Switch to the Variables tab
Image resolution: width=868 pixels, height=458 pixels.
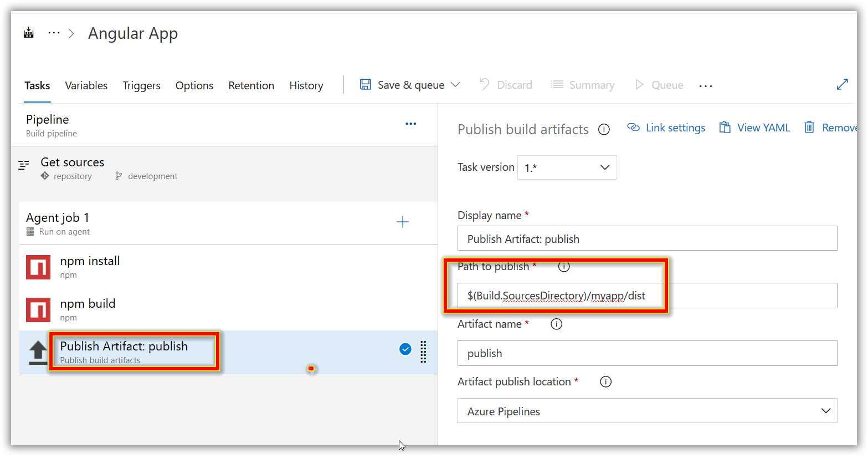86,85
